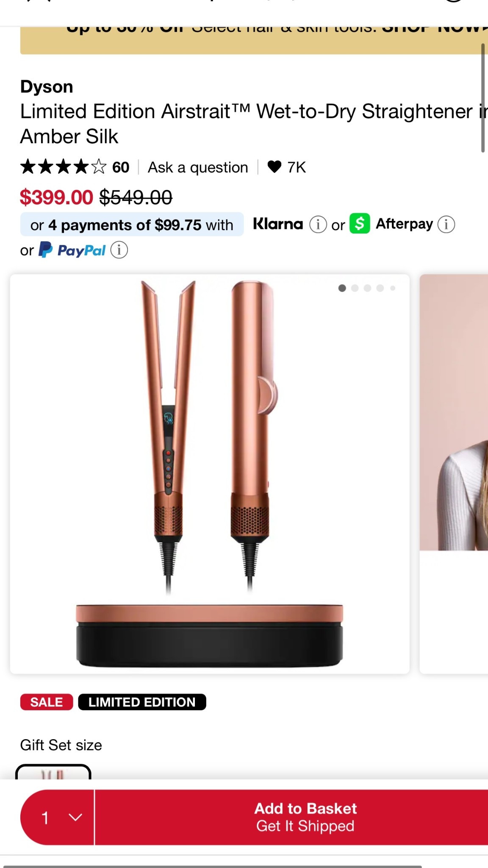
Task: Click Ask a question link
Action: [198, 167]
